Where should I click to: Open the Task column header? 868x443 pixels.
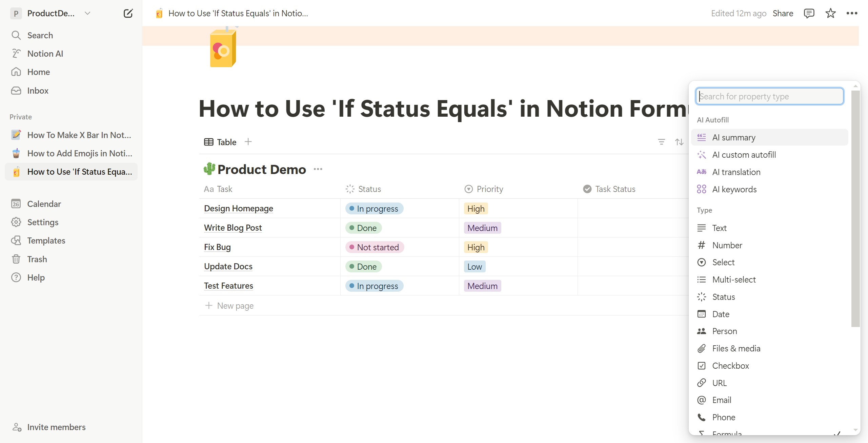pos(270,189)
